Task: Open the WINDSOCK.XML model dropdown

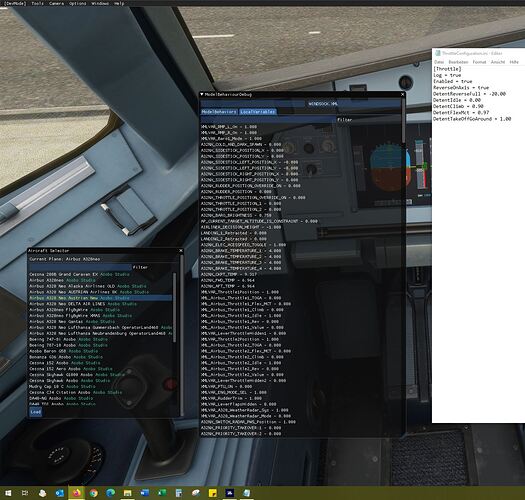Action: coord(353,104)
